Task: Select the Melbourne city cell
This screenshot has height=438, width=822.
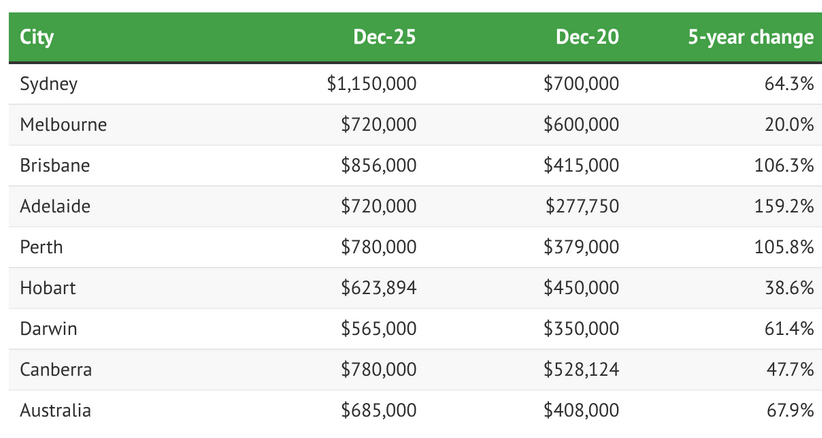Action: pyautogui.click(x=63, y=125)
